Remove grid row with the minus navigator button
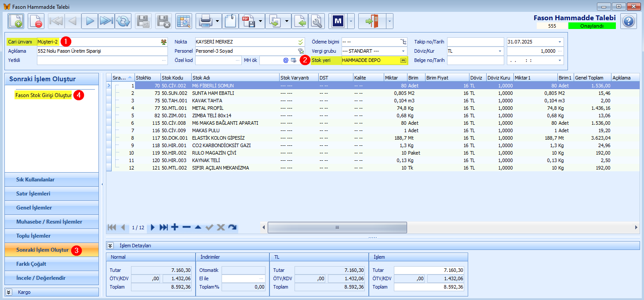644x300 pixels. [x=186, y=227]
